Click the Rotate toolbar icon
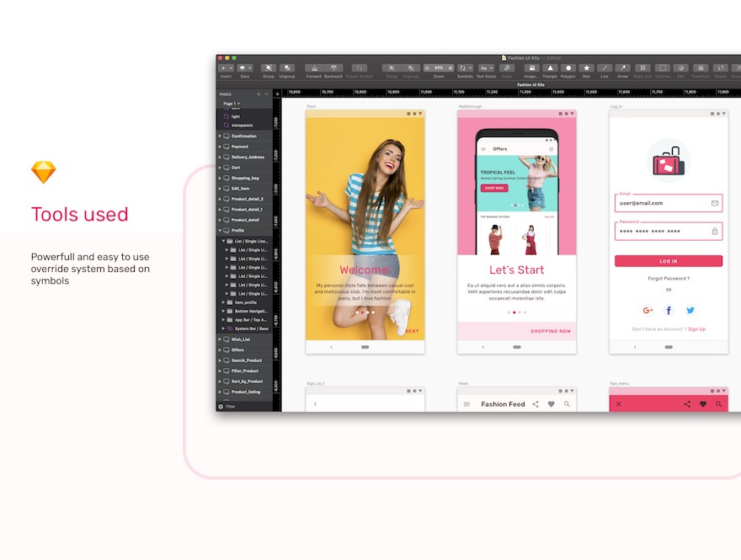Viewport: 741px width, 560px height. (721, 68)
